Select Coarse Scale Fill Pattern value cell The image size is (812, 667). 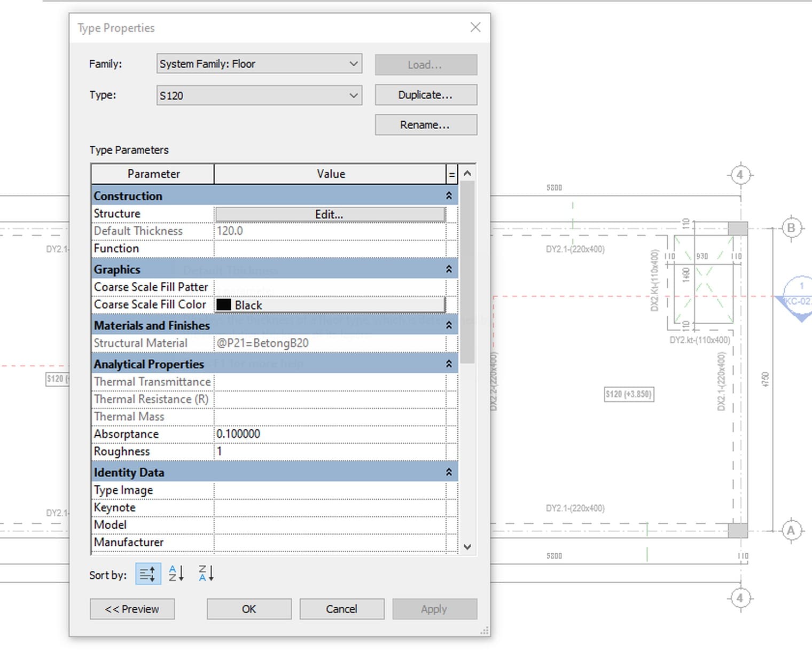click(330, 287)
